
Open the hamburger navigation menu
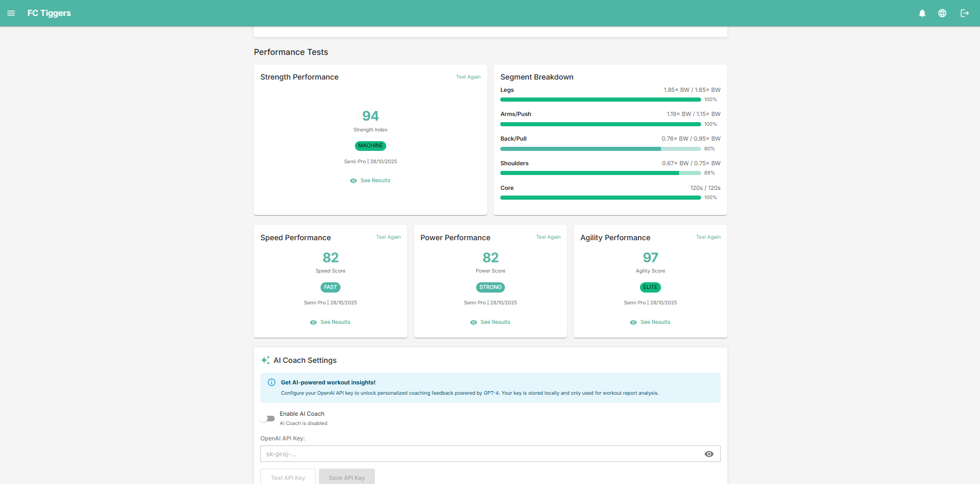point(11,13)
